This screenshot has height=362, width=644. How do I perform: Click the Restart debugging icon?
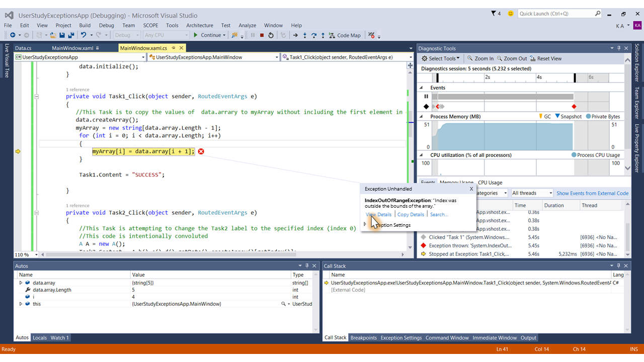[271, 35]
